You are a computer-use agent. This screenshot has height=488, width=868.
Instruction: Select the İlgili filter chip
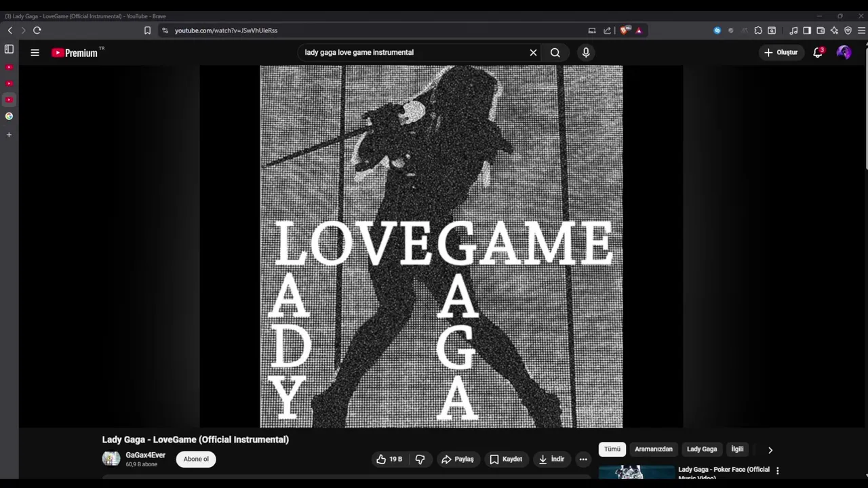coord(737,449)
